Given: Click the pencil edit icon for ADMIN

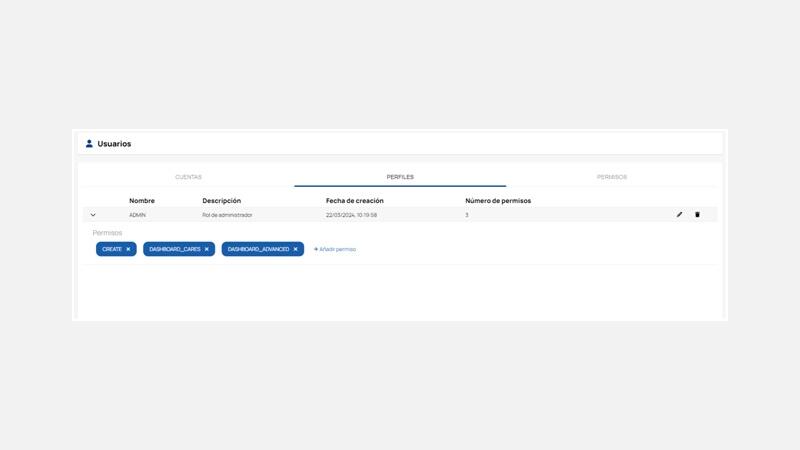Looking at the screenshot, I should pos(679,215).
